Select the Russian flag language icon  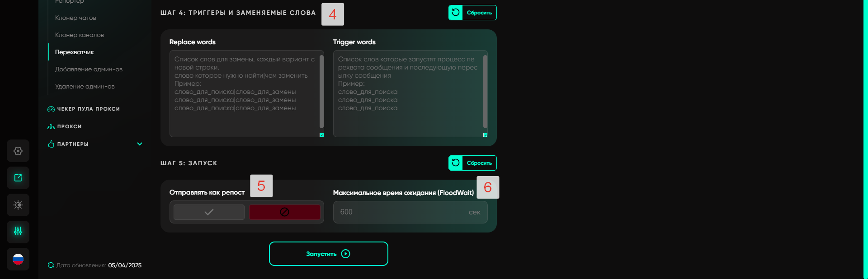(18, 259)
